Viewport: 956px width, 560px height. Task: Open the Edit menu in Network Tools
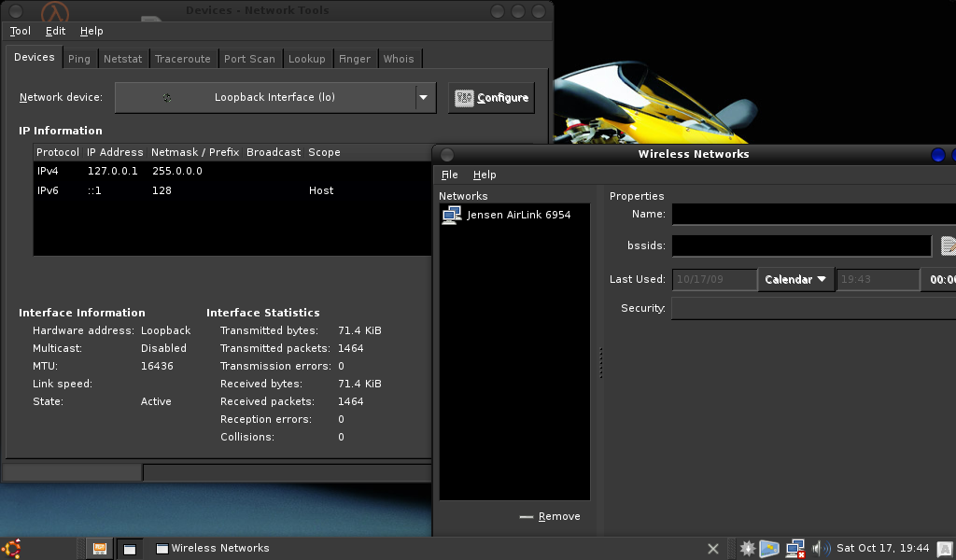(x=55, y=31)
